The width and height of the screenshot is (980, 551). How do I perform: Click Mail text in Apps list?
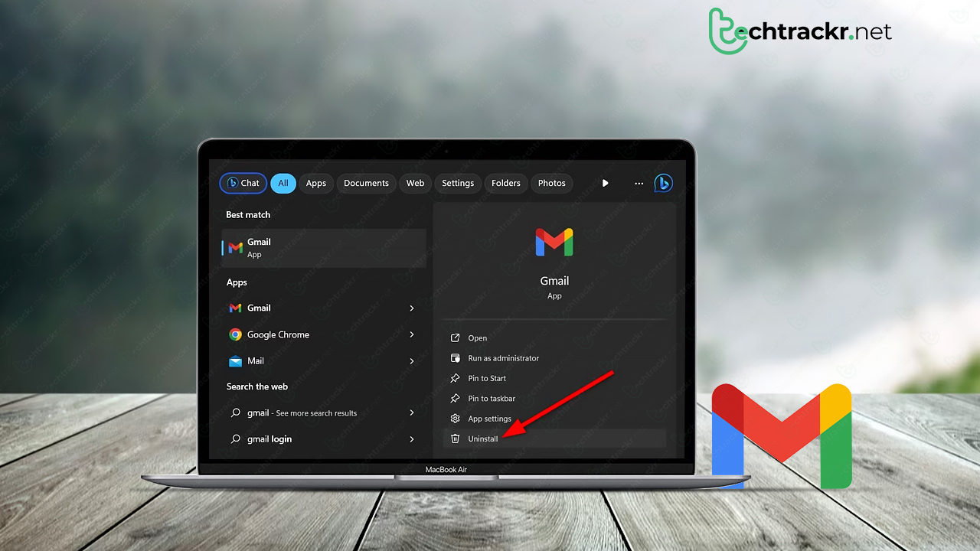point(256,360)
